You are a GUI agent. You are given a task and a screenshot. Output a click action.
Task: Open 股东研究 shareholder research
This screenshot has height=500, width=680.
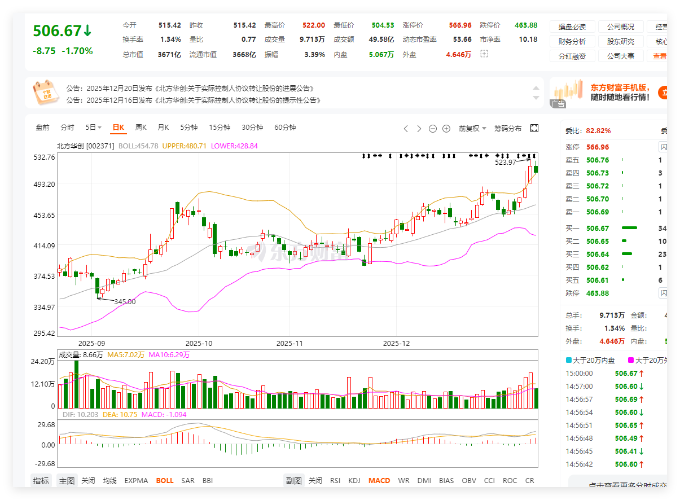tap(621, 42)
